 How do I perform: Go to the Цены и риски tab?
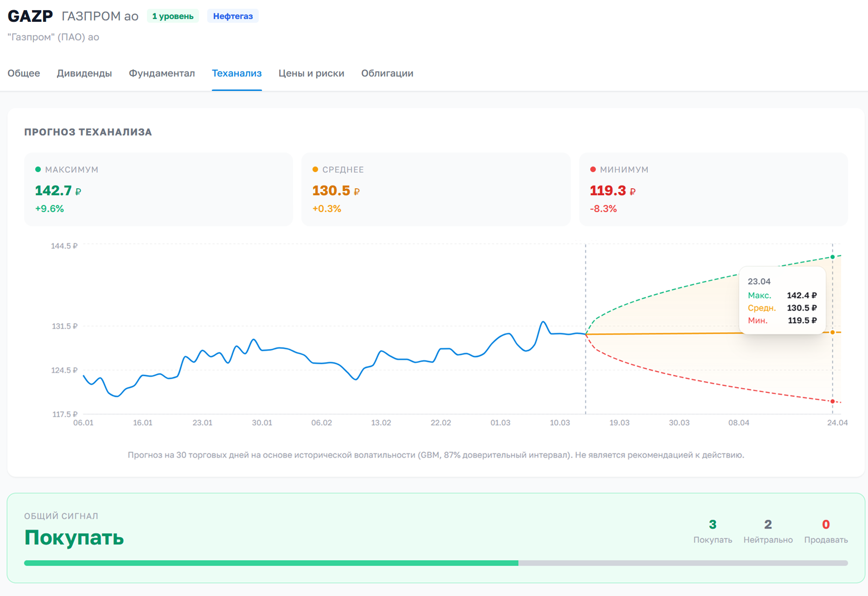click(x=311, y=73)
